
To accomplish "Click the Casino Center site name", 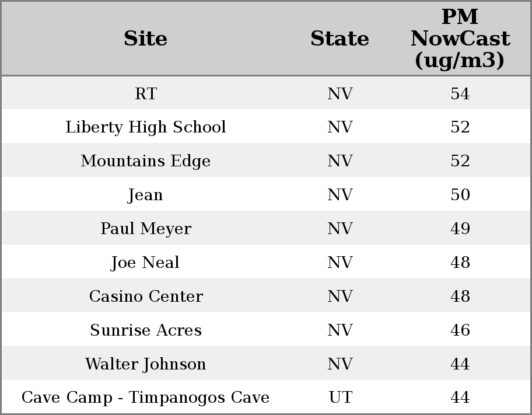I will [x=145, y=297].
